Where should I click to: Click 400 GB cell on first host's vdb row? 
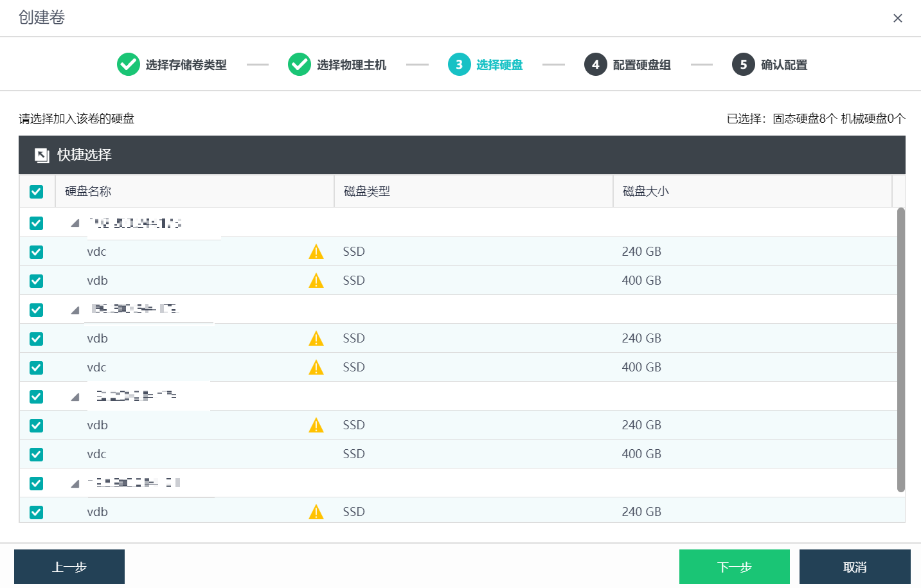pyautogui.click(x=641, y=281)
